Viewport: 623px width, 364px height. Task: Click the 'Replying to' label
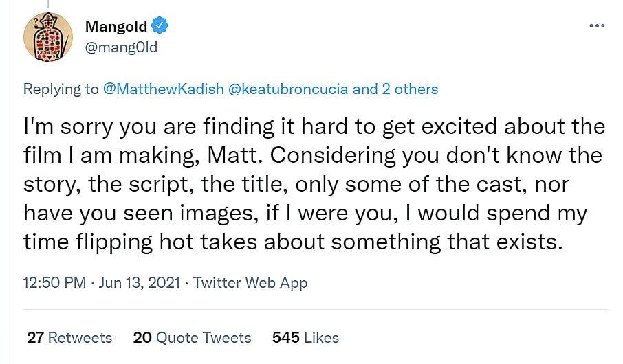pyautogui.click(x=61, y=89)
